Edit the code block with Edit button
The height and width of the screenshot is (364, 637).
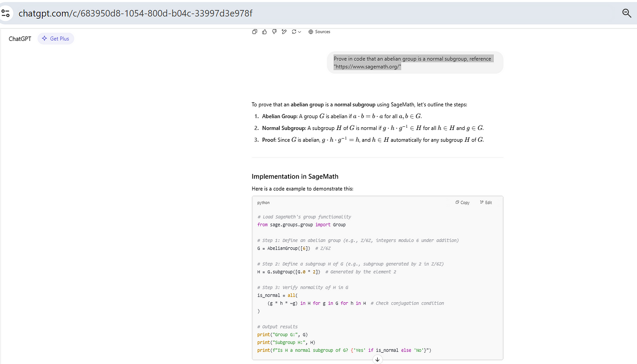coord(486,203)
